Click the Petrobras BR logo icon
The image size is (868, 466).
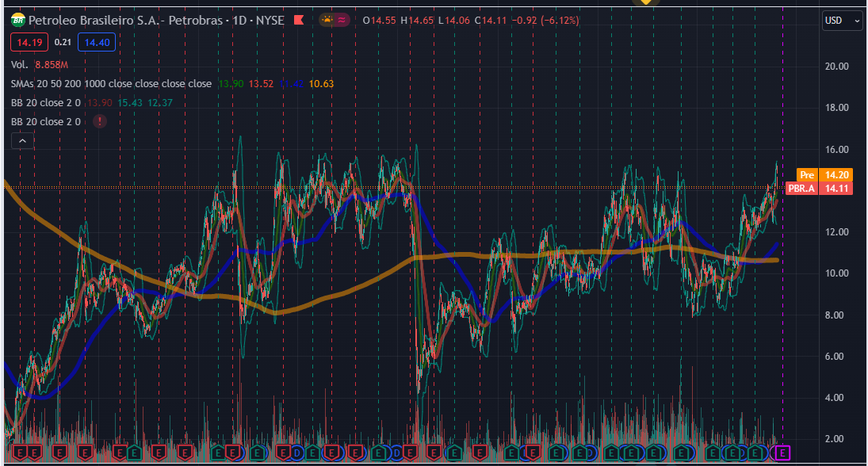point(17,21)
